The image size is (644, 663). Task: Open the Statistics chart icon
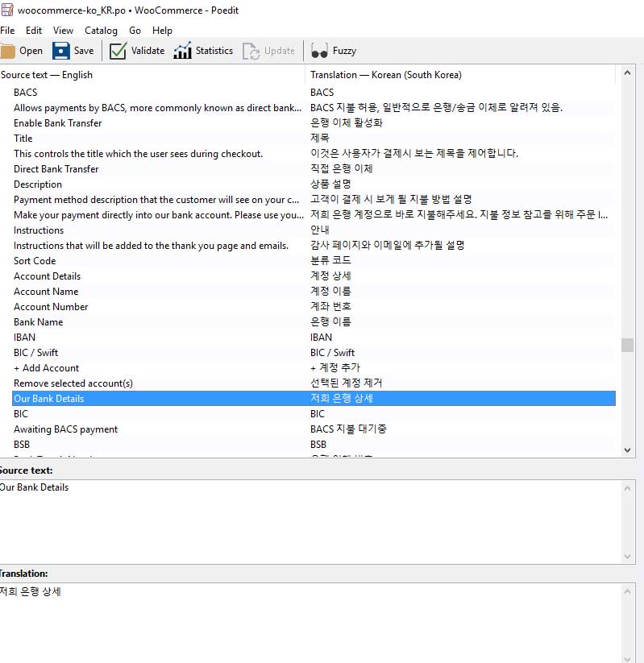pyautogui.click(x=183, y=51)
